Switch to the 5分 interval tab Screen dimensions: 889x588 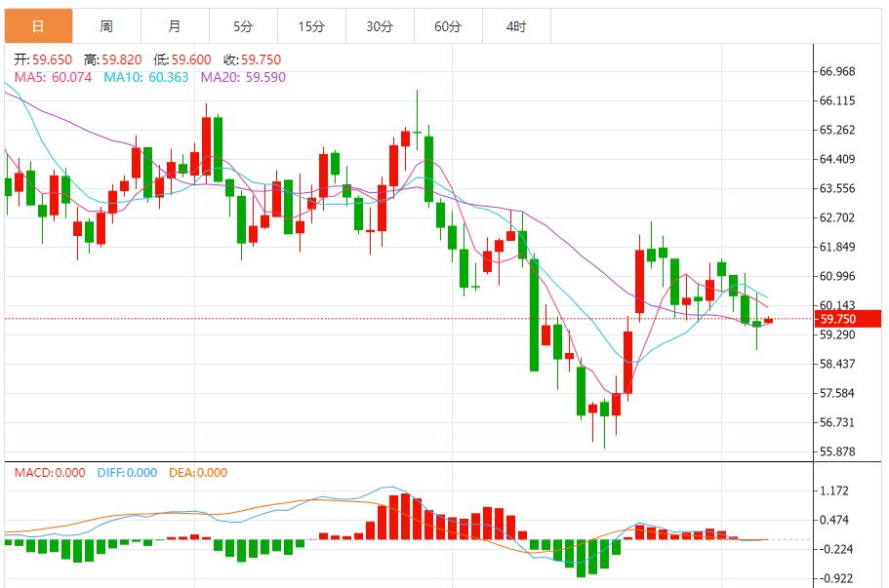[242, 26]
